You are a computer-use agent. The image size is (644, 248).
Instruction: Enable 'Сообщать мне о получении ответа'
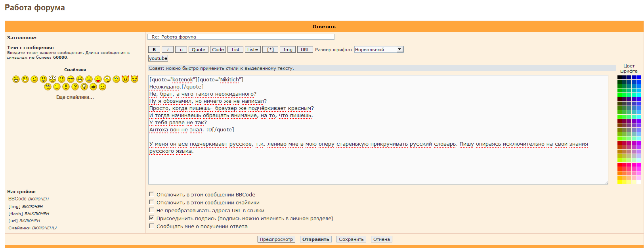[151, 226]
